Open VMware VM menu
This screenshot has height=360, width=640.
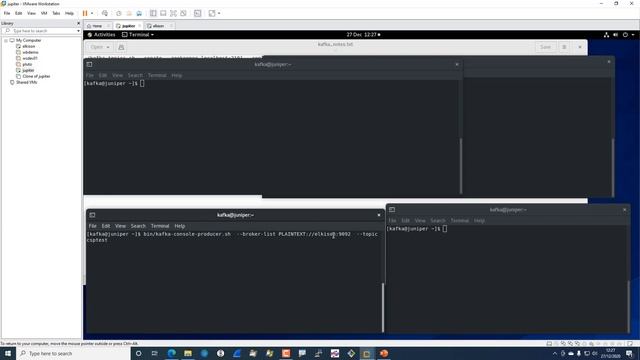(44, 13)
